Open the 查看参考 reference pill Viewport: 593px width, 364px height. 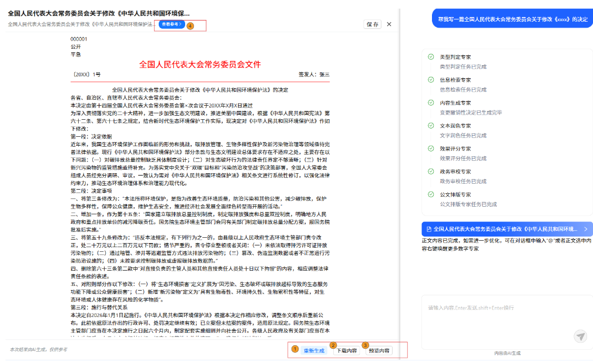(x=172, y=25)
